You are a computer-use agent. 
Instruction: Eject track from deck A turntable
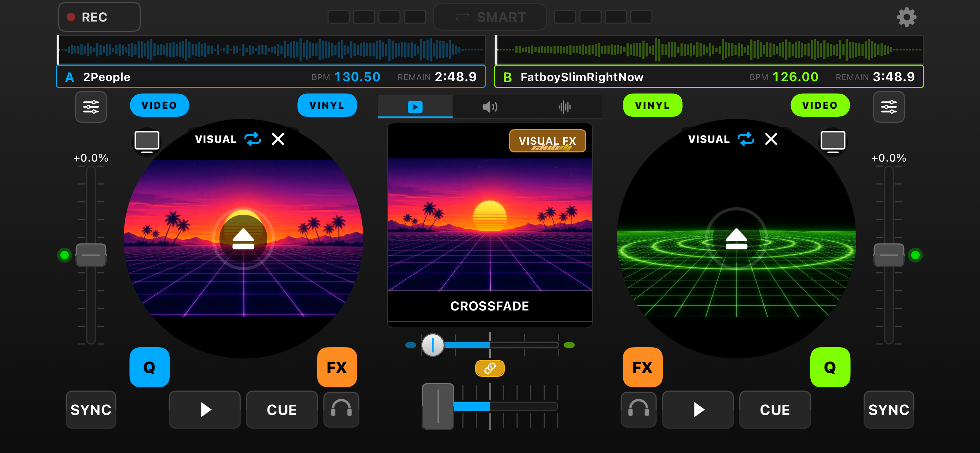tap(243, 238)
